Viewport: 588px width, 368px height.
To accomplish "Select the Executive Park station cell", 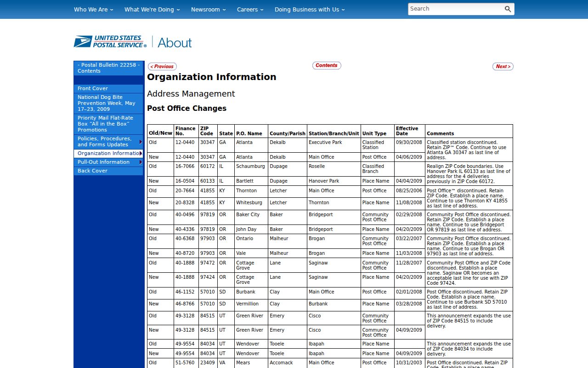I will (334, 145).
